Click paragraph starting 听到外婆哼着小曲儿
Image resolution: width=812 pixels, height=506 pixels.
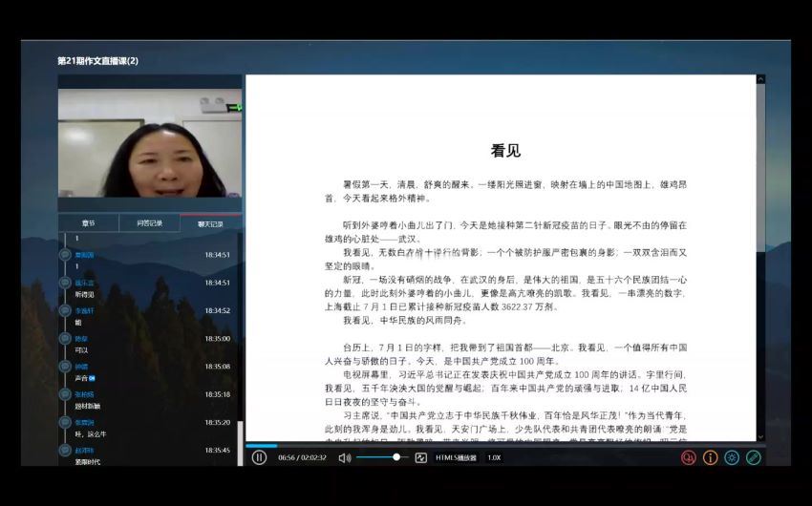(505, 232)
